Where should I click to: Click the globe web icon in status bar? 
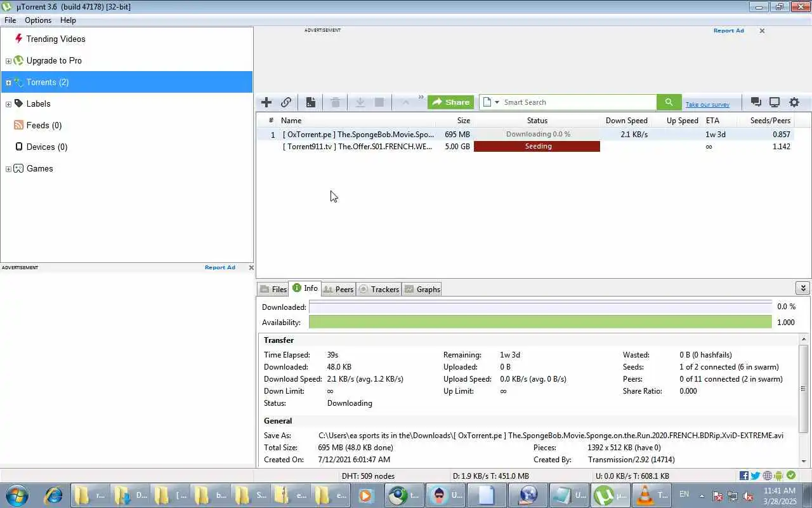(768, 476)
